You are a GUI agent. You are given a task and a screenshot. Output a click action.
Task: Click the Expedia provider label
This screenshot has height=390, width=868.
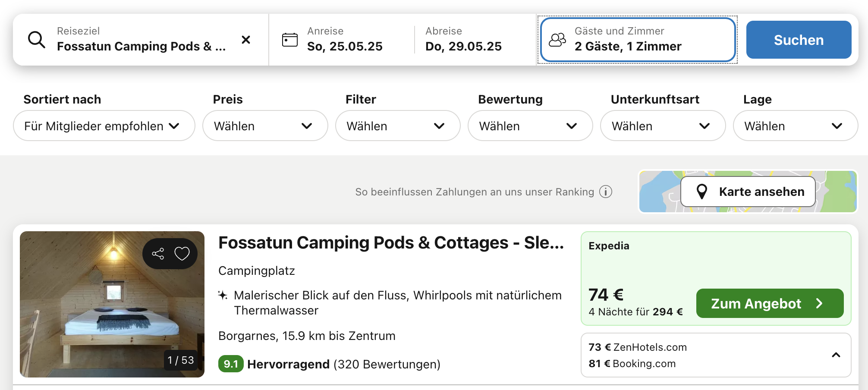[609, 246]
